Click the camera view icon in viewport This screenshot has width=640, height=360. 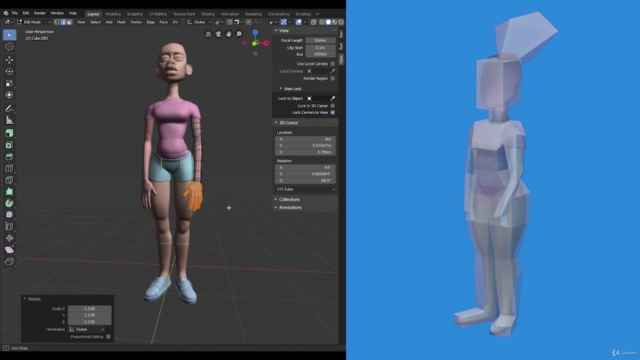218,34
